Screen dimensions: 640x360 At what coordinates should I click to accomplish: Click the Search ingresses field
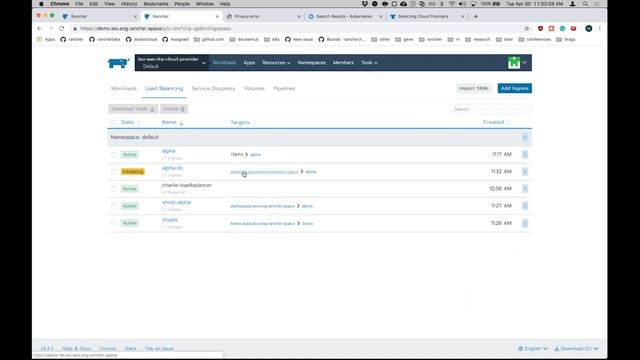click(x=491, y=109)
